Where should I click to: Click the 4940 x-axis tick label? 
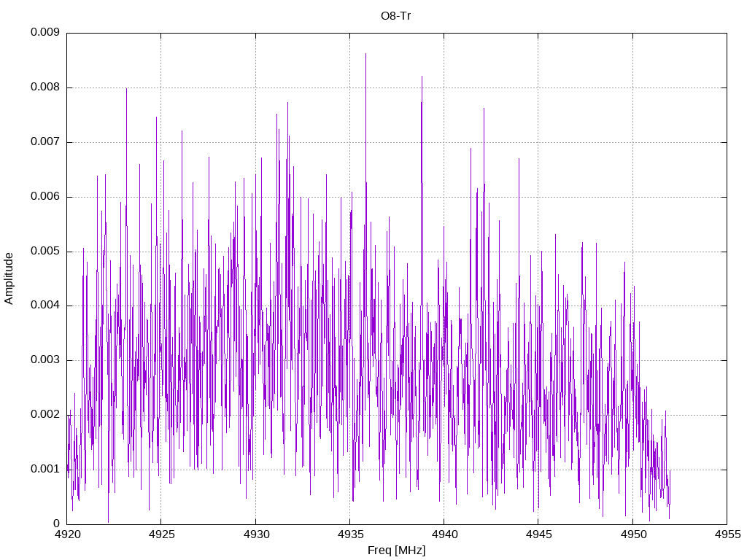[444, 534]
